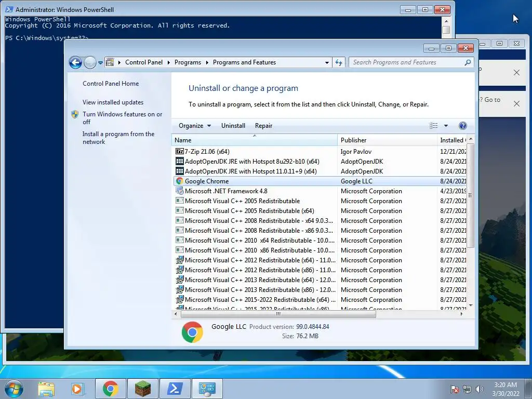Viewport: 532px width, 399px height.
Task: Click the vertical scrollbar thumb in program list
Action: click(x=471, y=195)
